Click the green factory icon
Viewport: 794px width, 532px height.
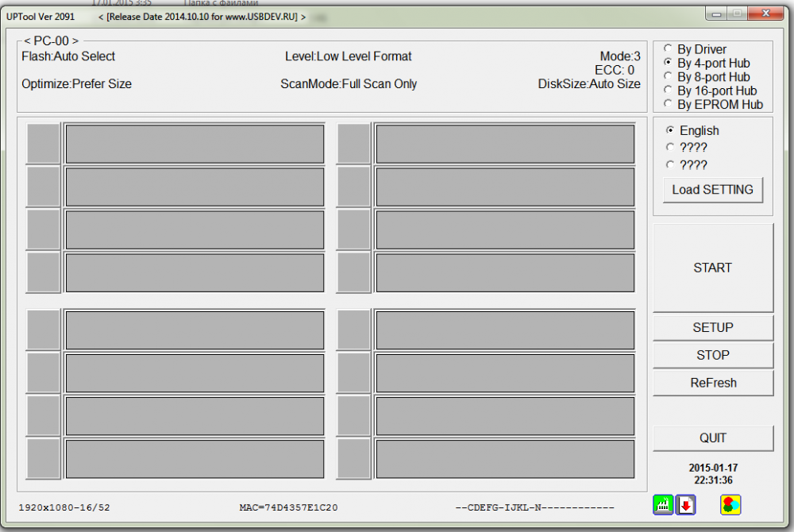[663, 505]
